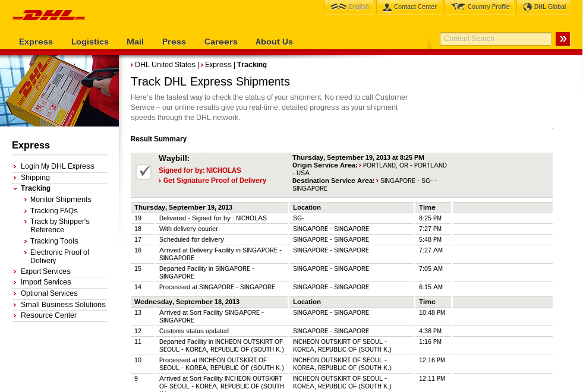The height and width of the screenshot is (392, 583).
Task: Collapse the Tracking sidebar section
Action: 36,188
